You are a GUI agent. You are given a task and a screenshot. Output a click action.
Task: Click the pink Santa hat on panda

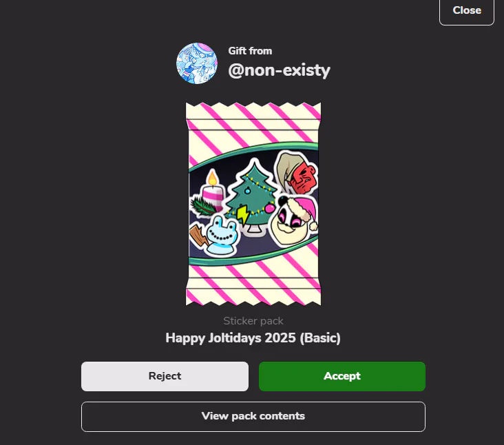coord(305,212)
